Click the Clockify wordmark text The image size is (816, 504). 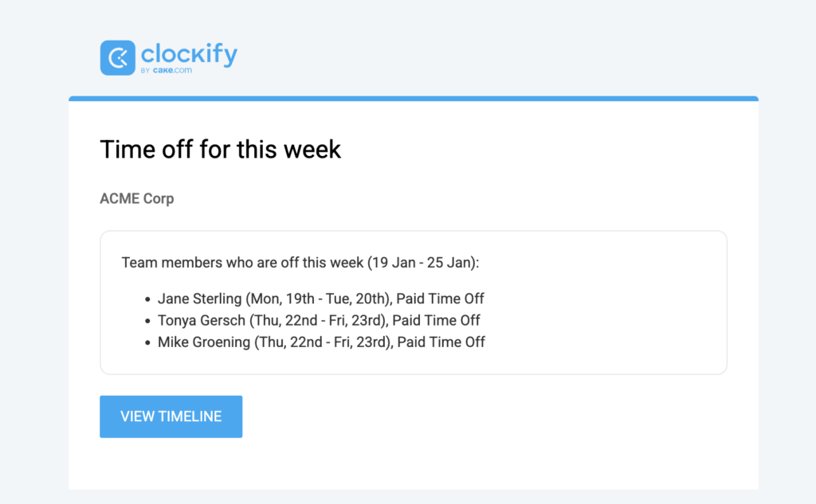189,54
